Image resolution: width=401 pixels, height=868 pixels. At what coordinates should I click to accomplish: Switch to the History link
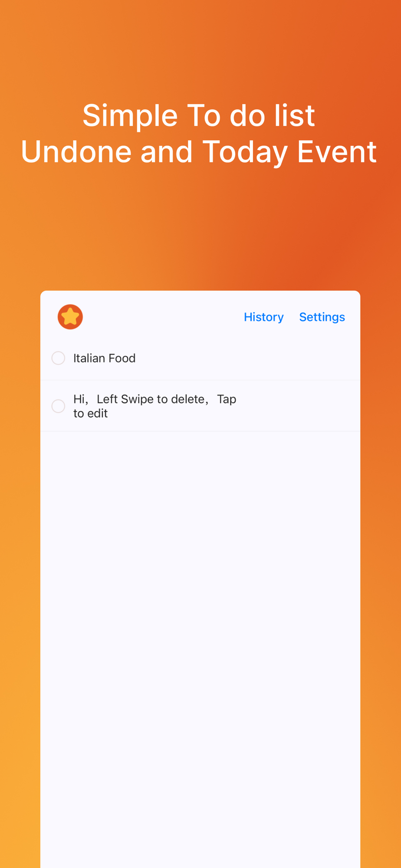263,317
